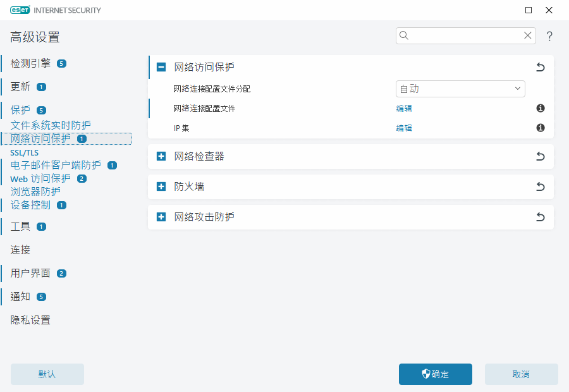Expand the 网络攻击防护 section

[161, 217]
